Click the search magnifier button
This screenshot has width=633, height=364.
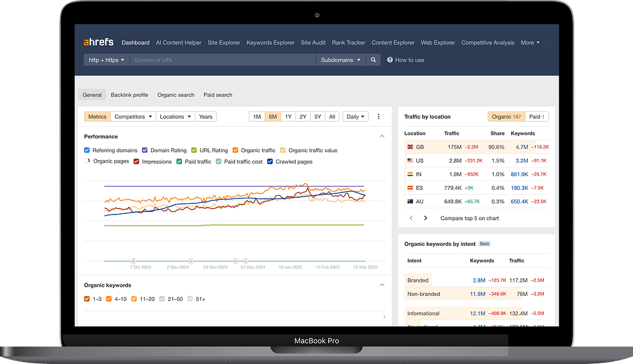tap(373, 60)
